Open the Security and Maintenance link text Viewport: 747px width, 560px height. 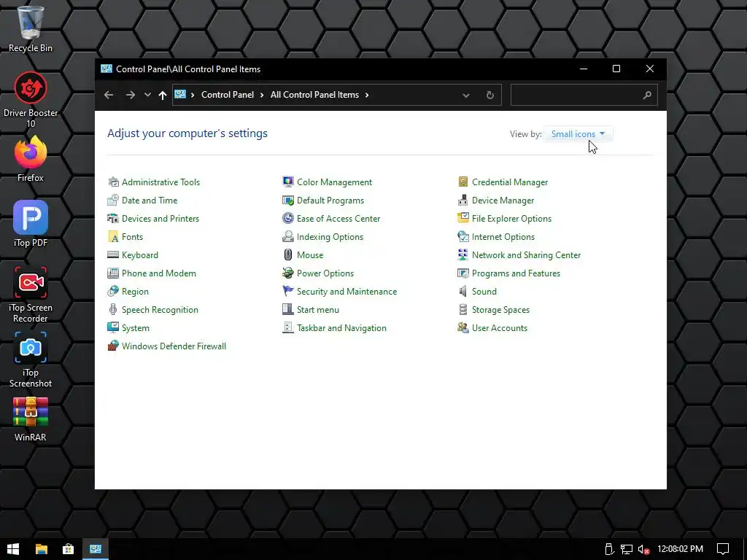pyautogui.click(x=347, y=292)
